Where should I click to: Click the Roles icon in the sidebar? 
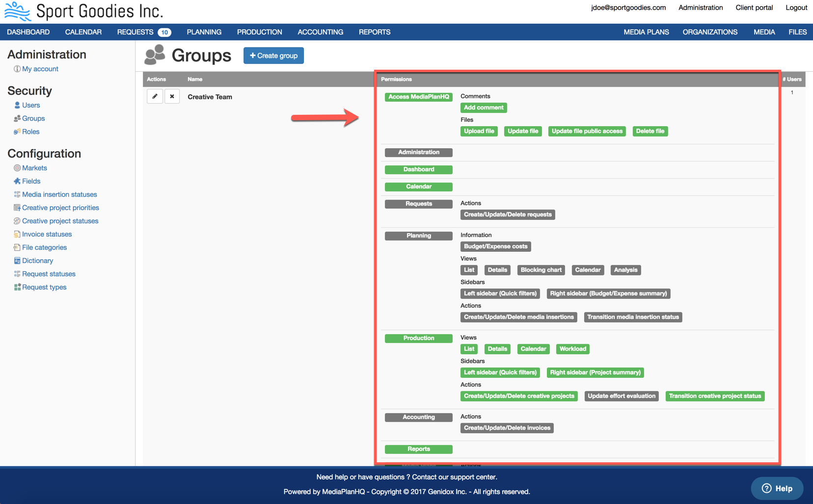17,132
